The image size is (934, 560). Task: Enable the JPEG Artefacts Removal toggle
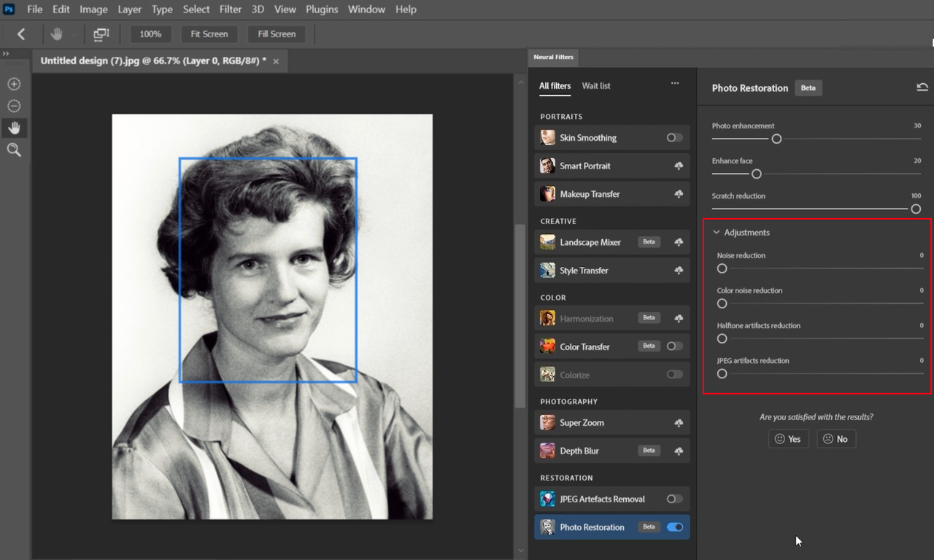[x=673, y=499]
